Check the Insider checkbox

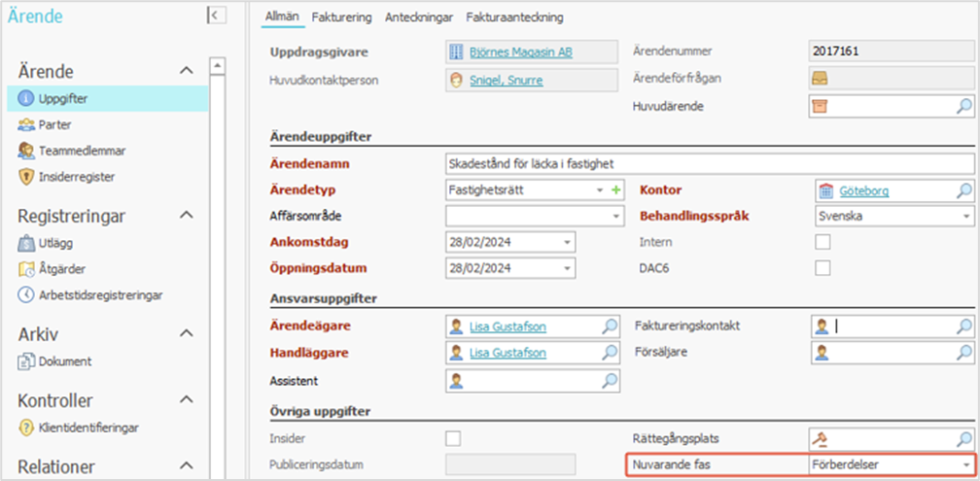click(x=453, y=438)
